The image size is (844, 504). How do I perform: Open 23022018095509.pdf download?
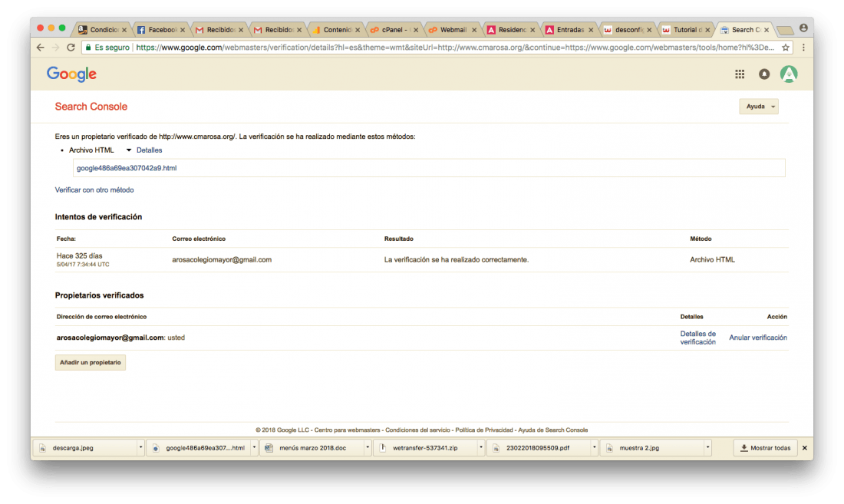pyautogui.click(x=539, y=447)
